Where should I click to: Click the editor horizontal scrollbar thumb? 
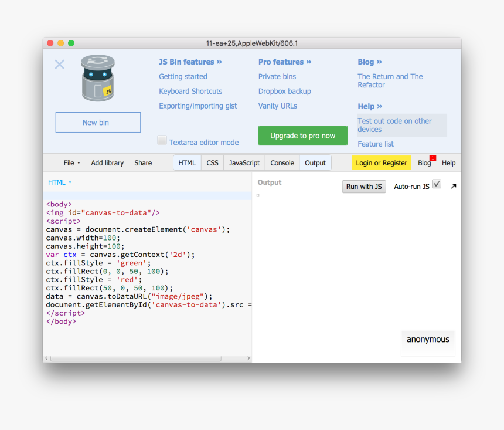(135, 358)
